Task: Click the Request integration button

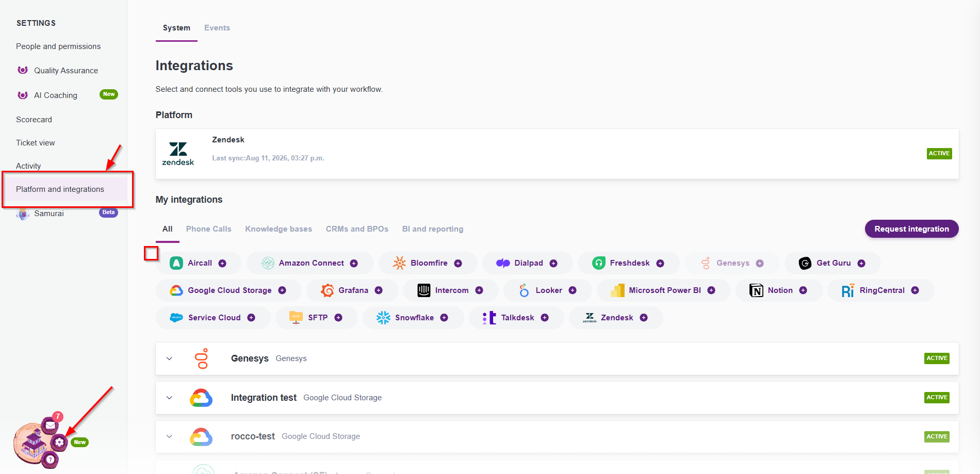Action: 912,229
